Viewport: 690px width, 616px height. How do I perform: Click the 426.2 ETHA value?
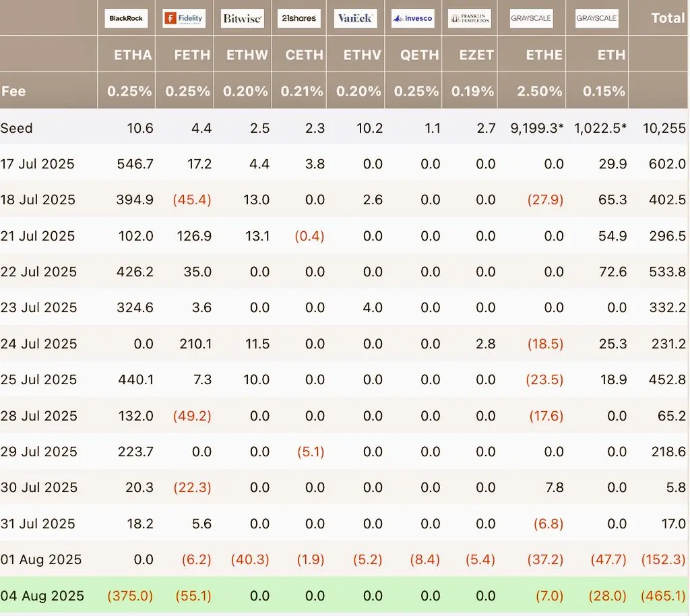tap(135, 272)
